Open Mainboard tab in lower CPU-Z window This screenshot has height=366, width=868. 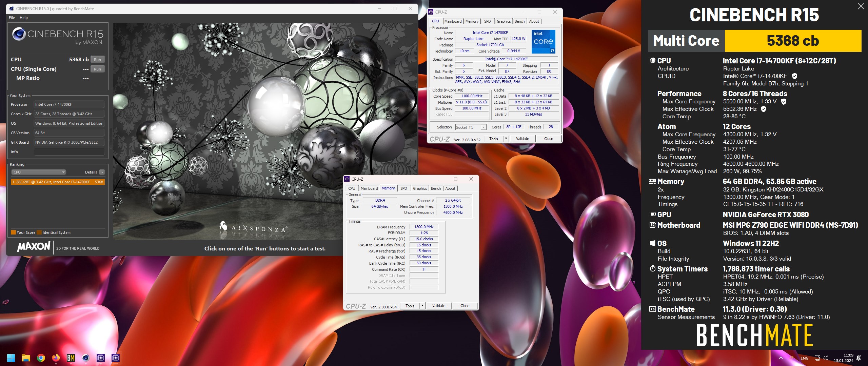click(369, 188)
